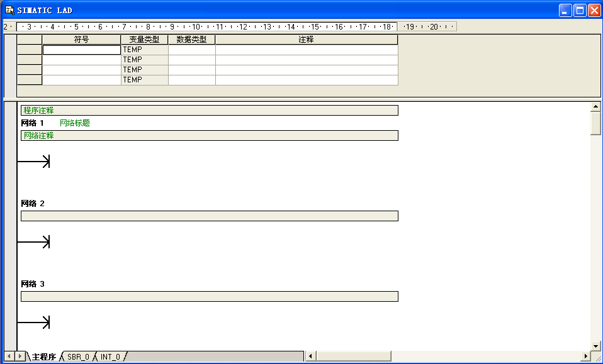Maximize the SIMATIC LAD window
This screenshot has height=364, width=603.
(579, 10)
